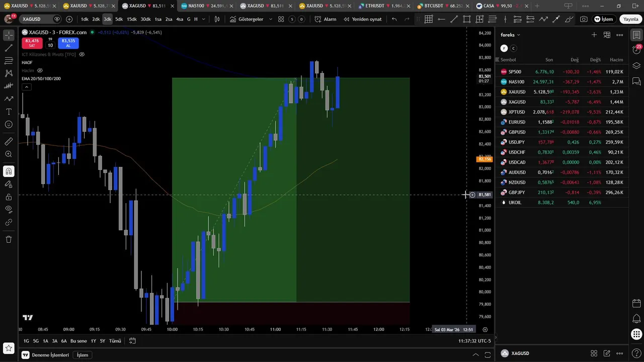Click the red SAT sell button
This screenshot has width=644, height=362.
(32, 43)
